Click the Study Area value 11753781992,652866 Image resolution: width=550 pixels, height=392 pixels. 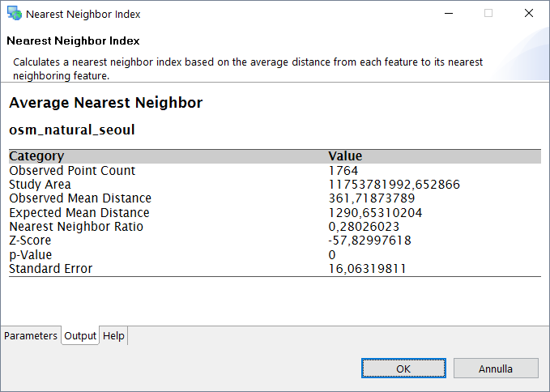point(394,185)
